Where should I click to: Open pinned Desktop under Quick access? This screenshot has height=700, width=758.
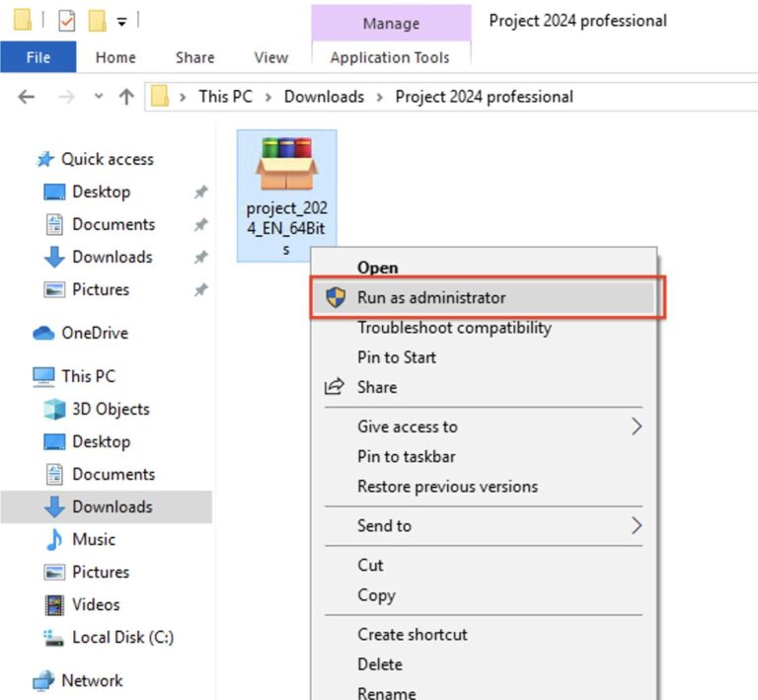pos(101,192)
